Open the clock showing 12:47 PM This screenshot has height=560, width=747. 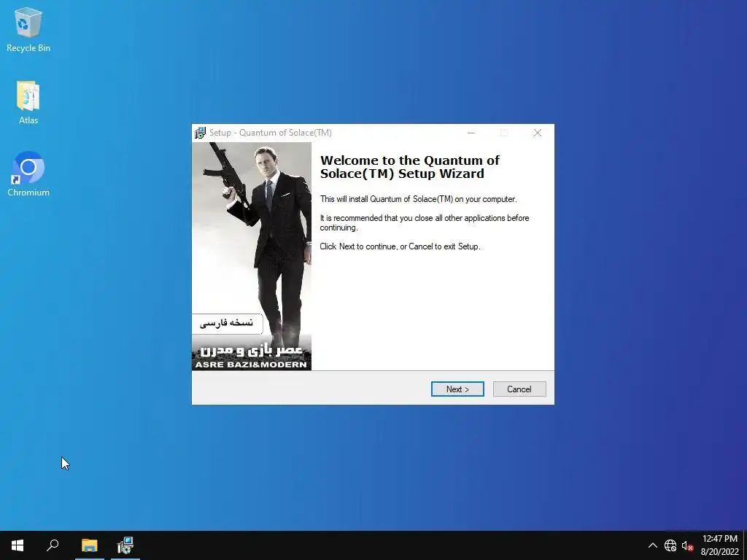(x=719, y=545)
